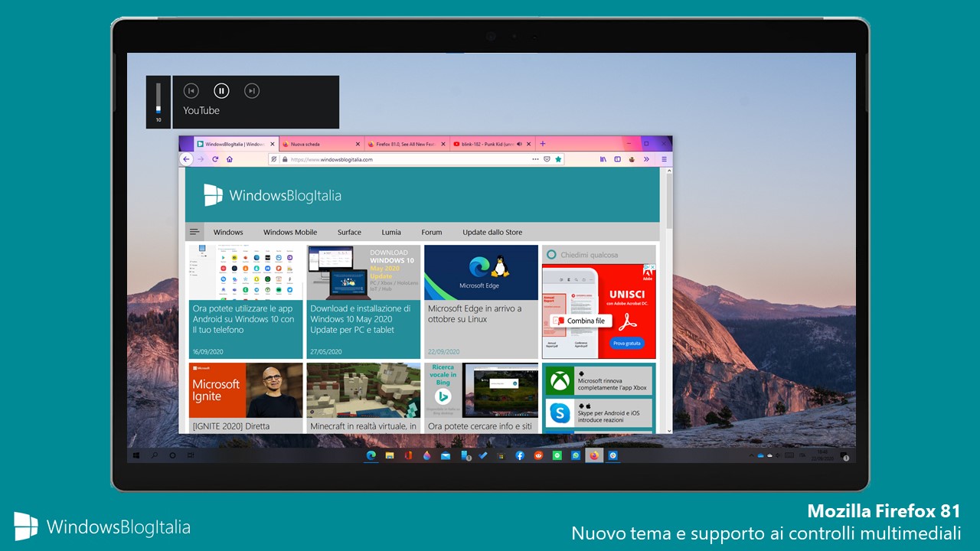Open Cortana circle on taskbar
980x551 pixels.
click(172, 455)
